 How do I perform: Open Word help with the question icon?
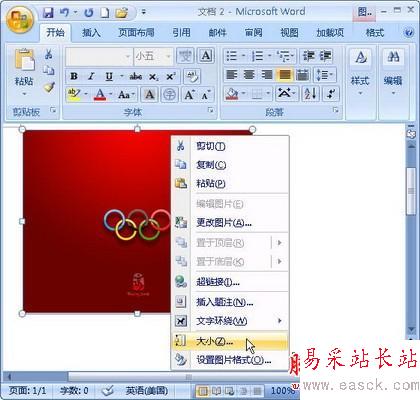point(409,33)
